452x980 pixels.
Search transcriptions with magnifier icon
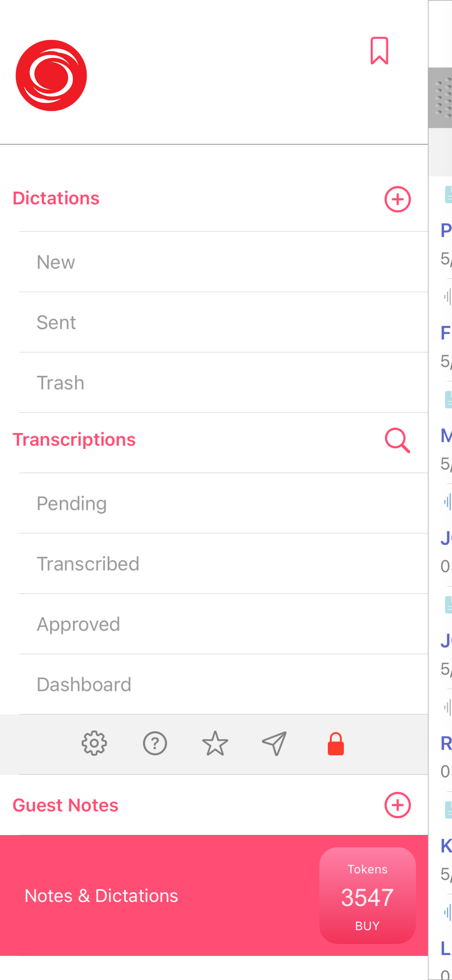click(x=397, y=440)
